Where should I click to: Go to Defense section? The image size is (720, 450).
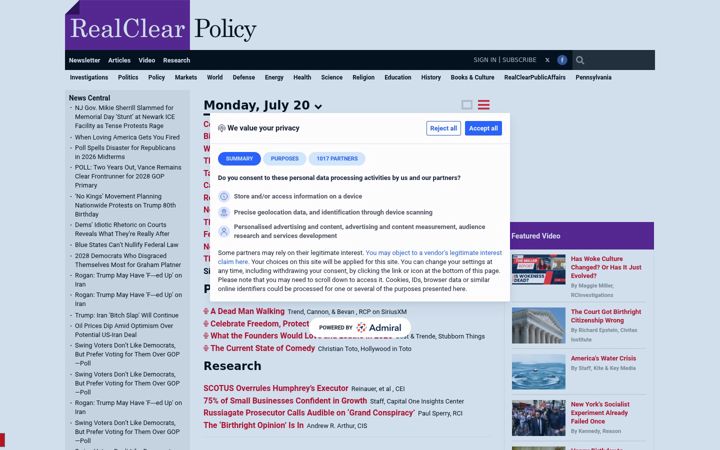(x=244, y=78)
